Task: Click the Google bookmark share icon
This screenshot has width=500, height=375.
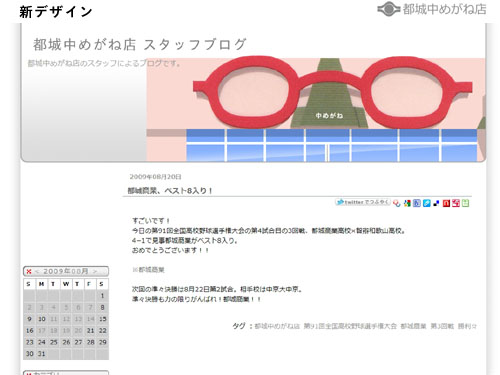Action: (x=407, y=203)
